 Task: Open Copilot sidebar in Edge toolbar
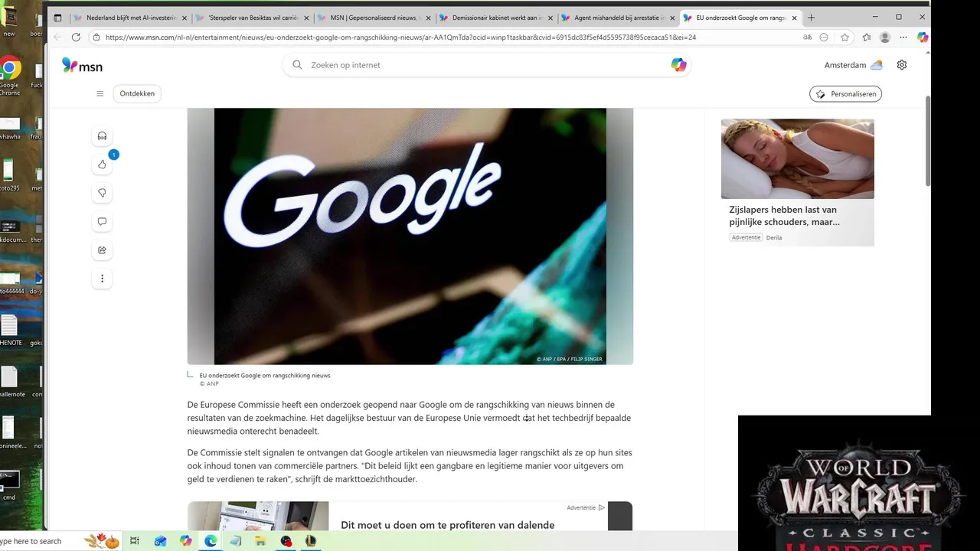pos(923,37)
